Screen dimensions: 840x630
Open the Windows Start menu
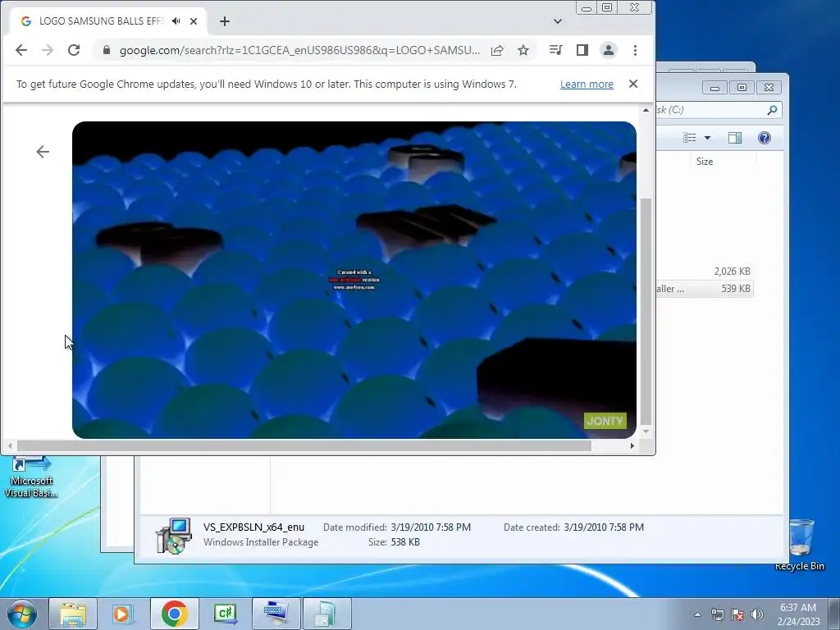(x=22, y=614)
